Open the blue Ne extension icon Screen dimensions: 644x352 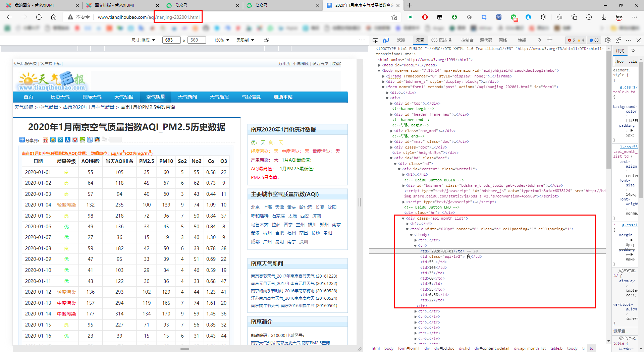pos(499,17)
